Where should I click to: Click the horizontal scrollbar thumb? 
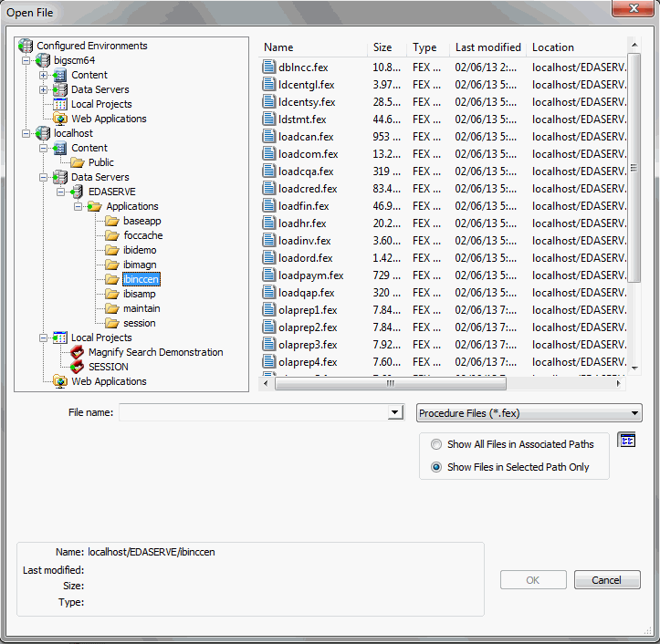[x=390, y=383]
